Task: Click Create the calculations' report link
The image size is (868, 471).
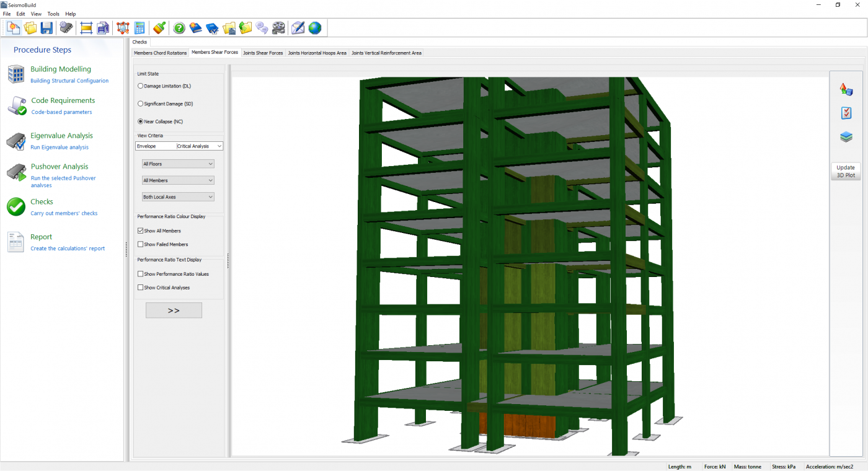Action: 68,249
